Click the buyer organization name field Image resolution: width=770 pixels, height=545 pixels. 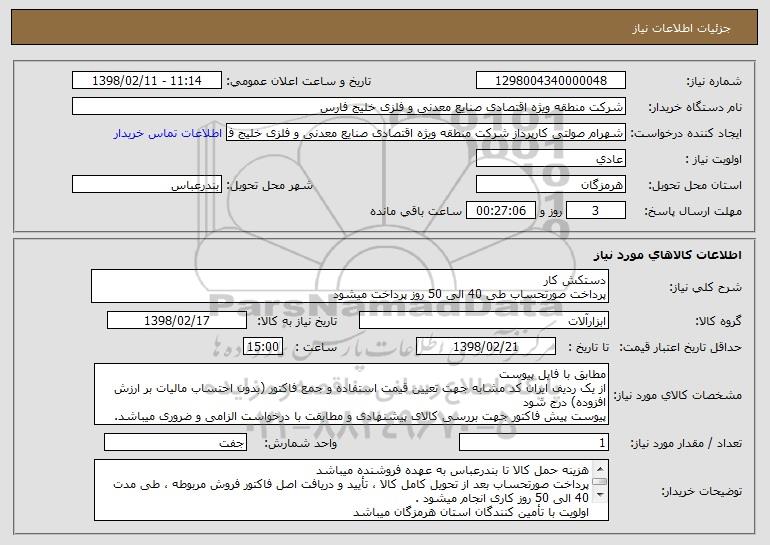pos(349,107)
